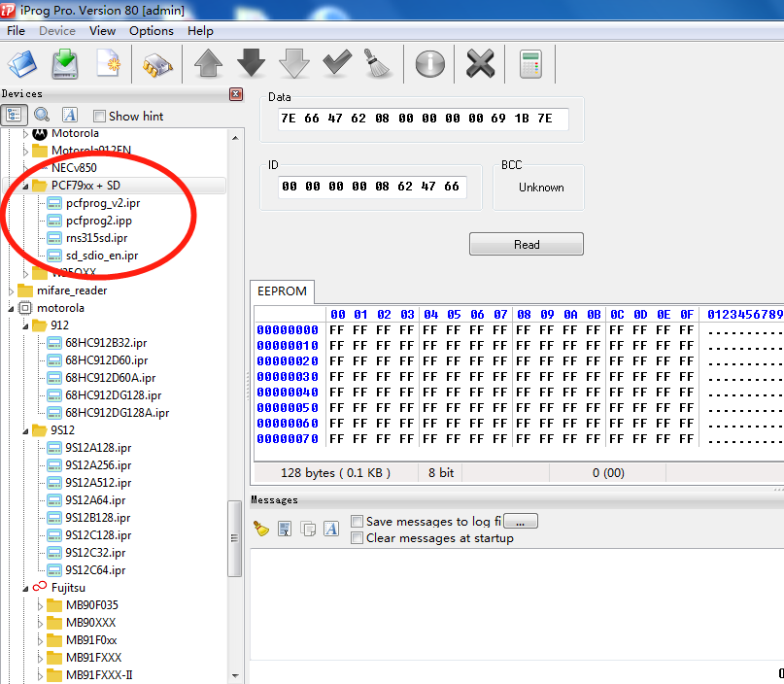Image resolution: width=784 pixels, height=684 pixels.
Task: Toggle the tree view icon in Devices panel
Action: [x=14, y=115]
